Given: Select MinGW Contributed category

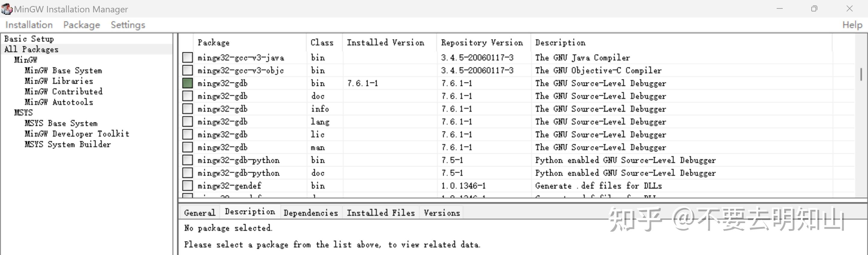Looking at the screenshot, I should click(63, 91).
